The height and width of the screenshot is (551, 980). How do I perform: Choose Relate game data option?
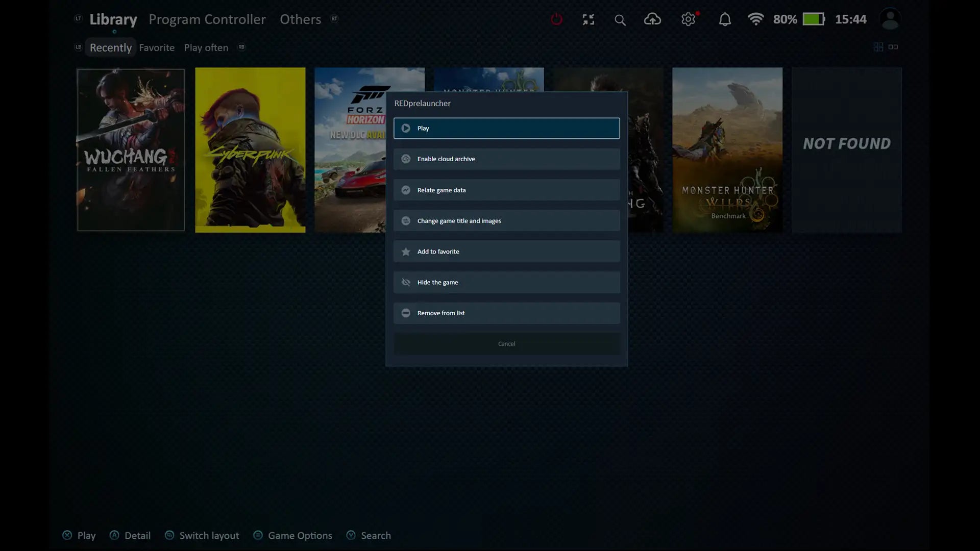pos(506,190)
